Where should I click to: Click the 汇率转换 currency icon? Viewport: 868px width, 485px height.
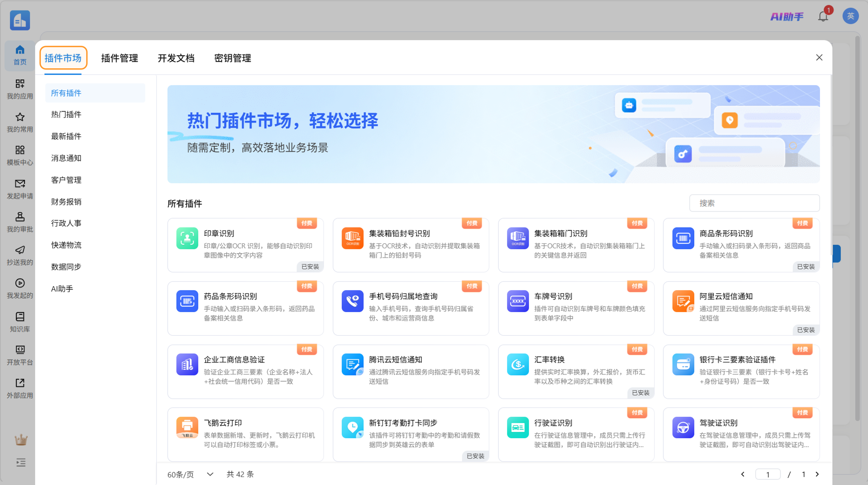[x=518, y=364]
